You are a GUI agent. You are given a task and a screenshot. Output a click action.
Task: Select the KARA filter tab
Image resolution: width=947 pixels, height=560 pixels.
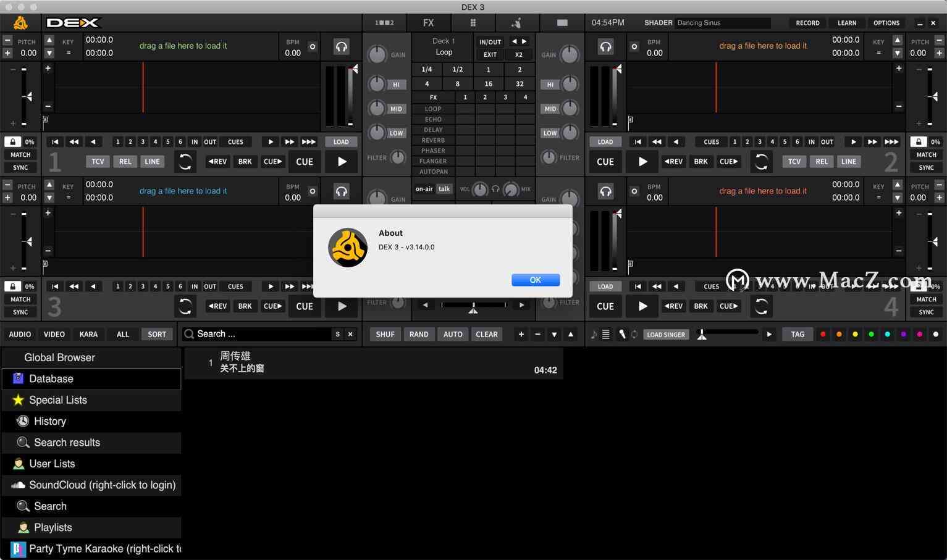tap(88, 334)
